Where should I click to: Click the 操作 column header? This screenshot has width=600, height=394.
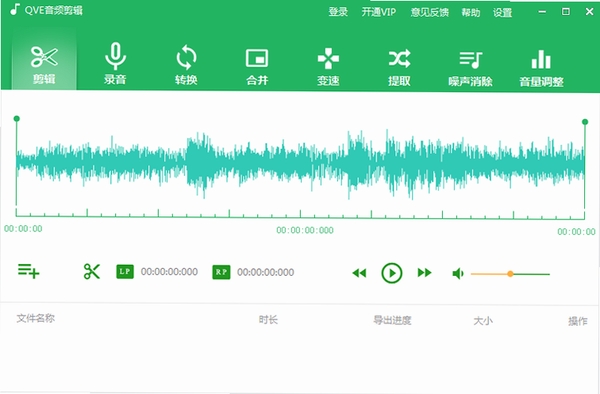click(577, 321)
